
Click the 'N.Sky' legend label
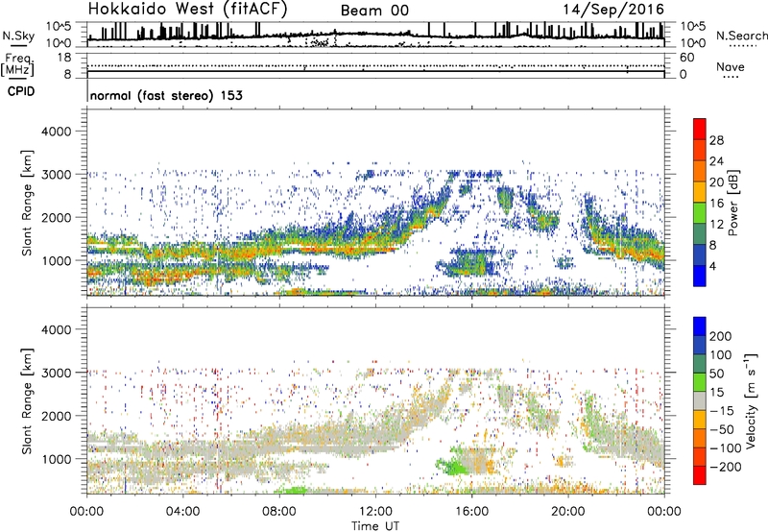point(18,36)
